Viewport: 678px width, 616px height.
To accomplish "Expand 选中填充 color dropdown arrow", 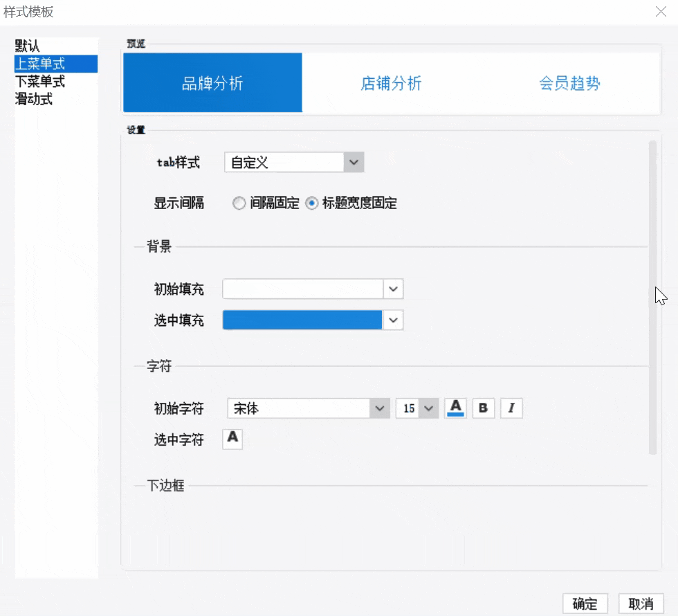I will pos(393,320).
